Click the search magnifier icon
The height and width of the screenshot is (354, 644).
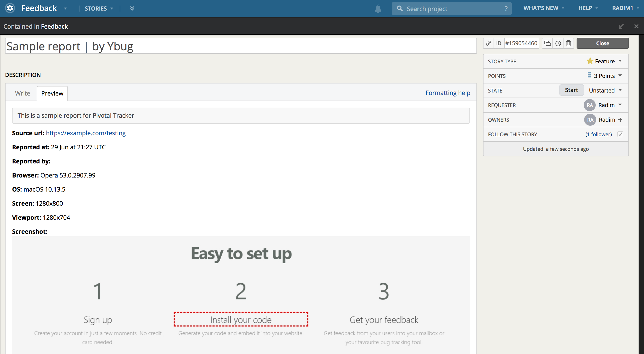click(400, 9)
